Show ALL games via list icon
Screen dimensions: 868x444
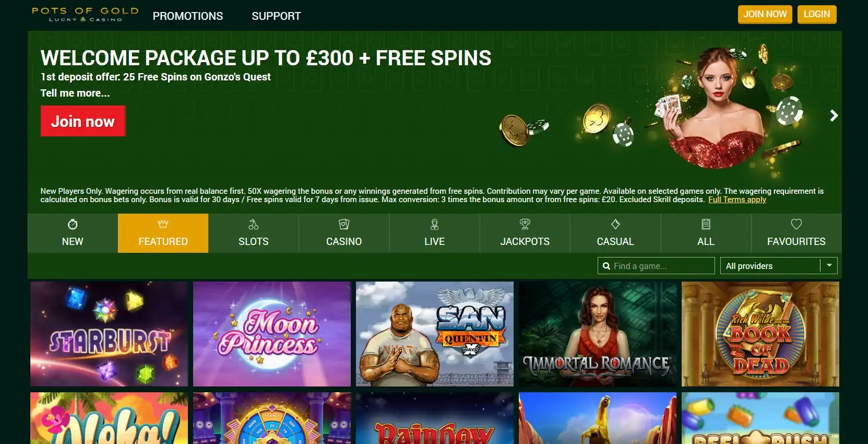click(x=706, y=224)
